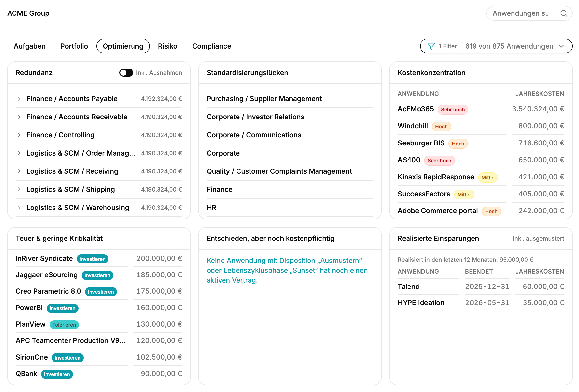The image size is (579, 392).
Task: Click the ACME Group title
Action: [x=28, y=13]
